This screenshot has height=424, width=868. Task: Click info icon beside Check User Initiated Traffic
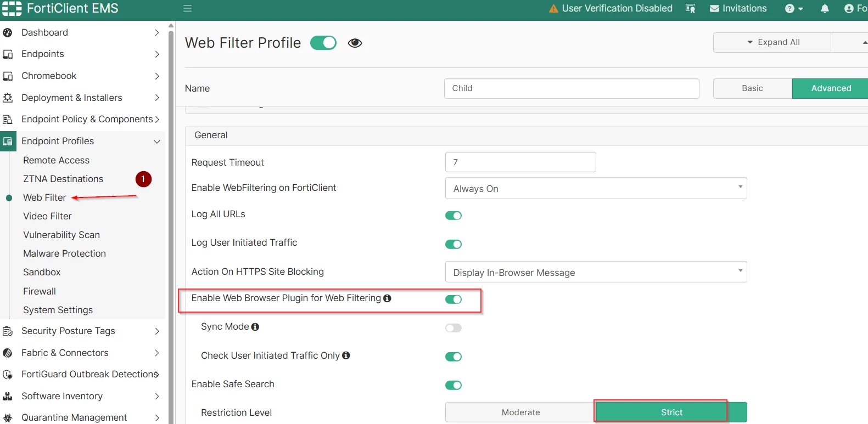346,355
